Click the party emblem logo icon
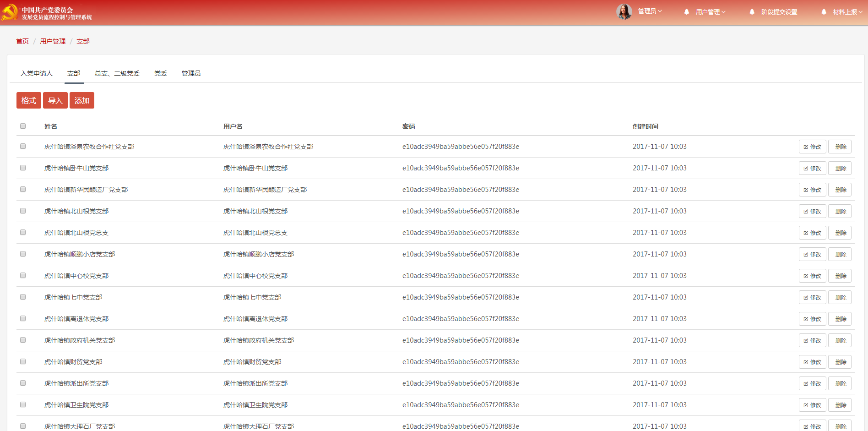 [x=10, y=12]
